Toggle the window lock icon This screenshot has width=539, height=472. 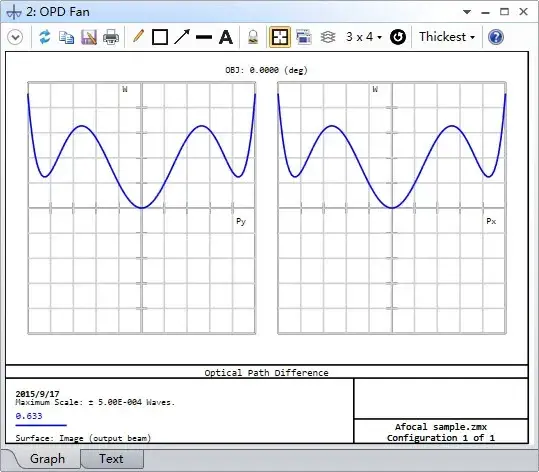point(253,37)
